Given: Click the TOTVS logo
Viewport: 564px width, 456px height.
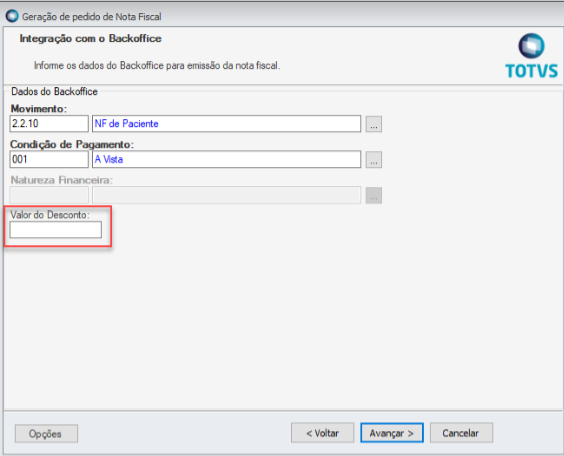Looking at the screenshot, I should tap(531, 56).
